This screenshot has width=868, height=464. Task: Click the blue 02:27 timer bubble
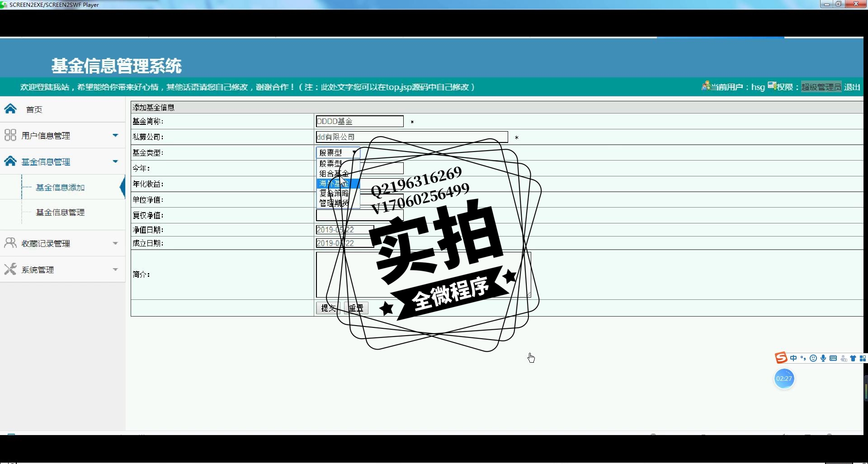(x=784, y=379)
